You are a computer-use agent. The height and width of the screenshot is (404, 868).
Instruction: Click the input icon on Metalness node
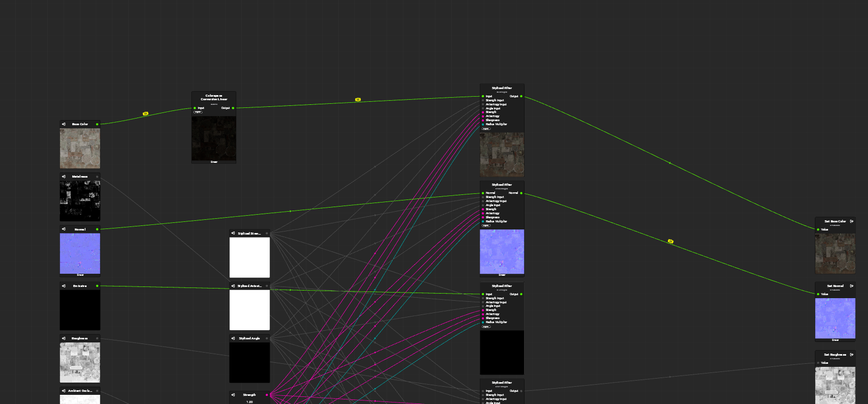click(x=64, y=177)
